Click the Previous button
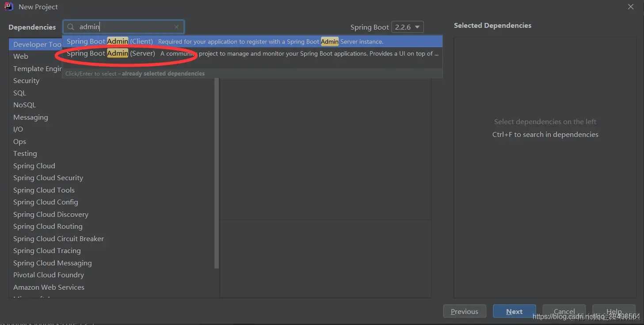 pos(465,311)
